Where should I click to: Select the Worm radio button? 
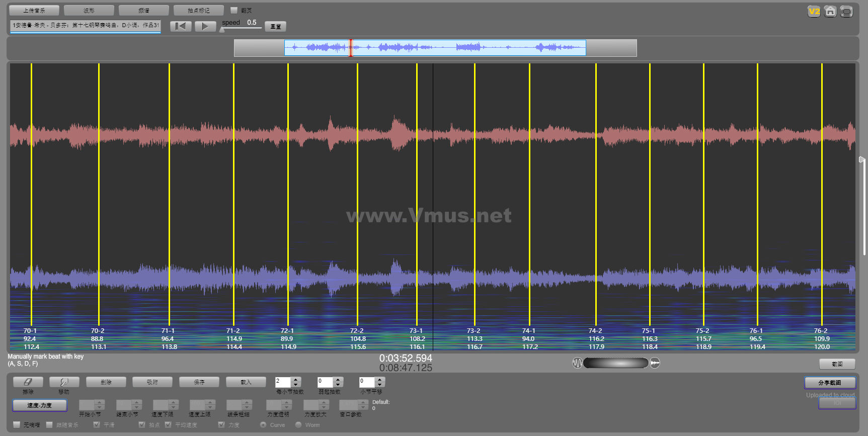point(298,425)
